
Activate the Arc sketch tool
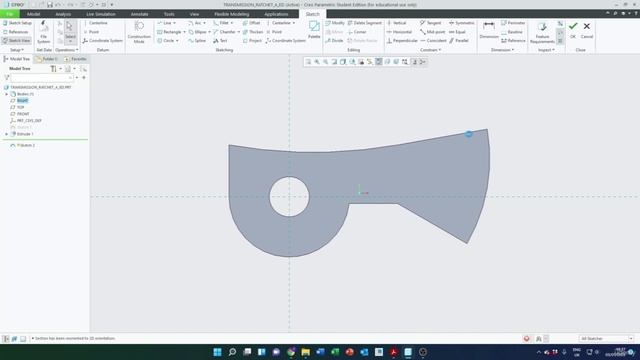tap(195, 23)
